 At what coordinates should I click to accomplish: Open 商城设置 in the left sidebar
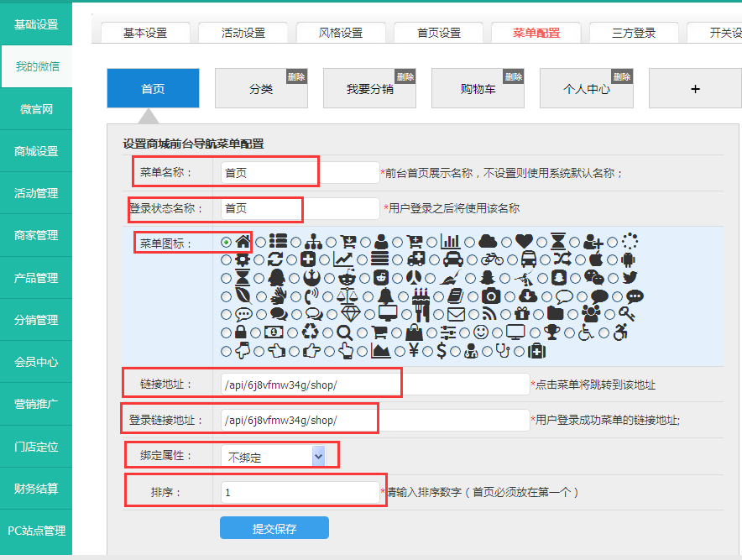36,151
